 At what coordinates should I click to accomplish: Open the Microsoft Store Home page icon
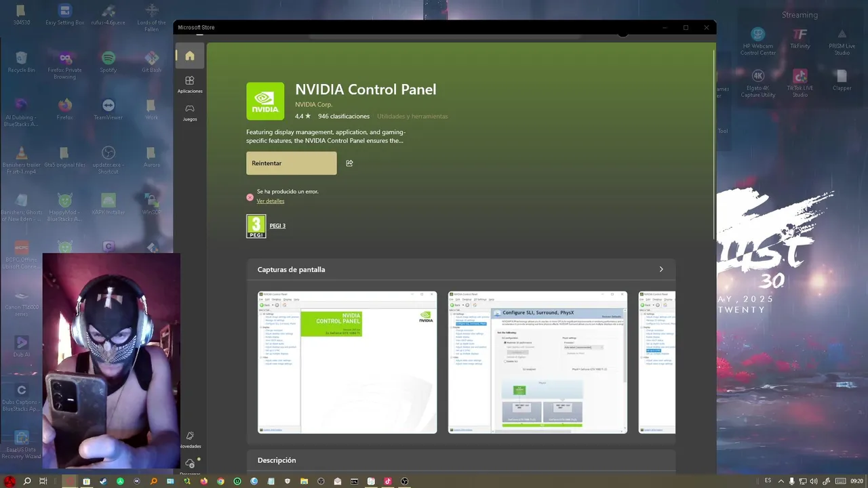[190, 56]
